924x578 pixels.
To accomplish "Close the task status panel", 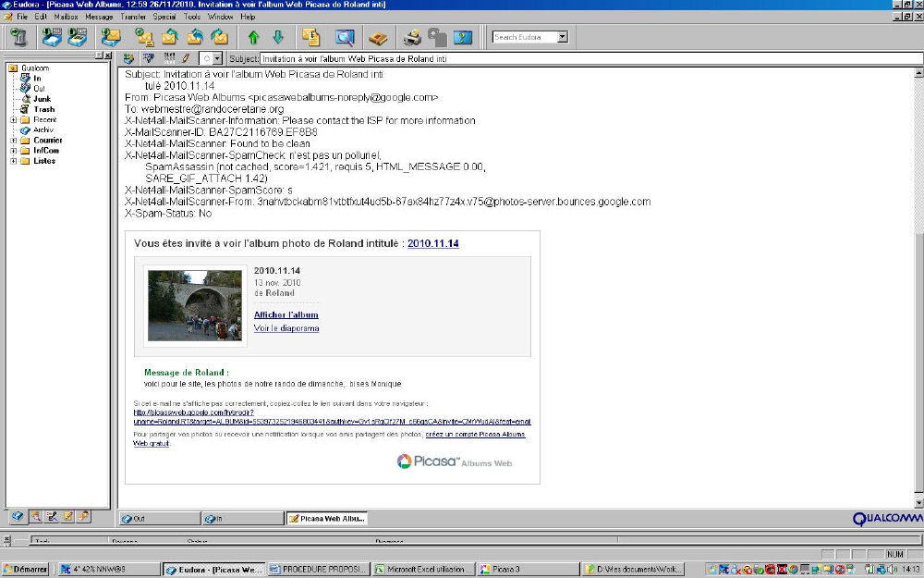I will (x=6, y=539).
